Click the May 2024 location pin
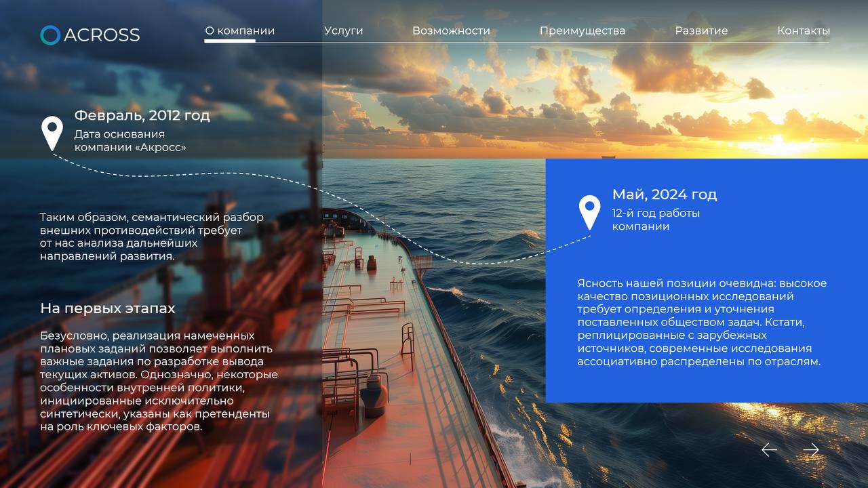868x488 pixels. (590, 212)
